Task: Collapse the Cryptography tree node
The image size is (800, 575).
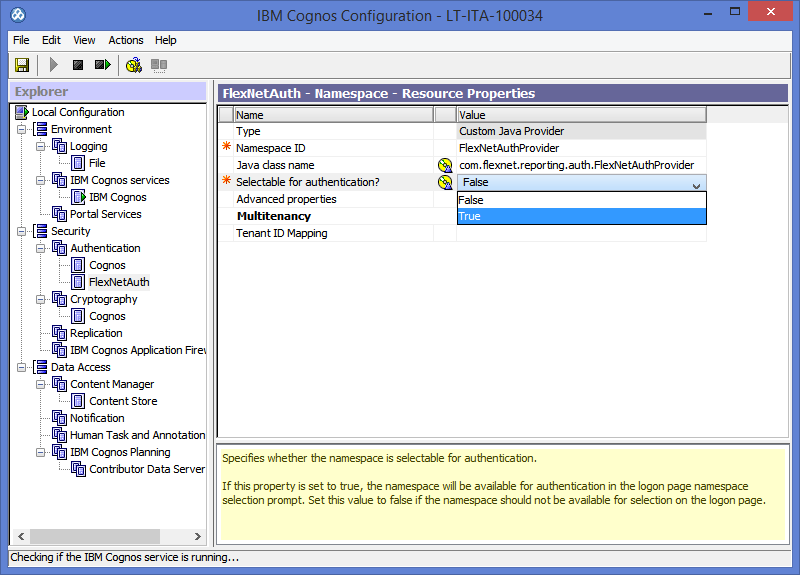Action: click(x=40, y=299)
